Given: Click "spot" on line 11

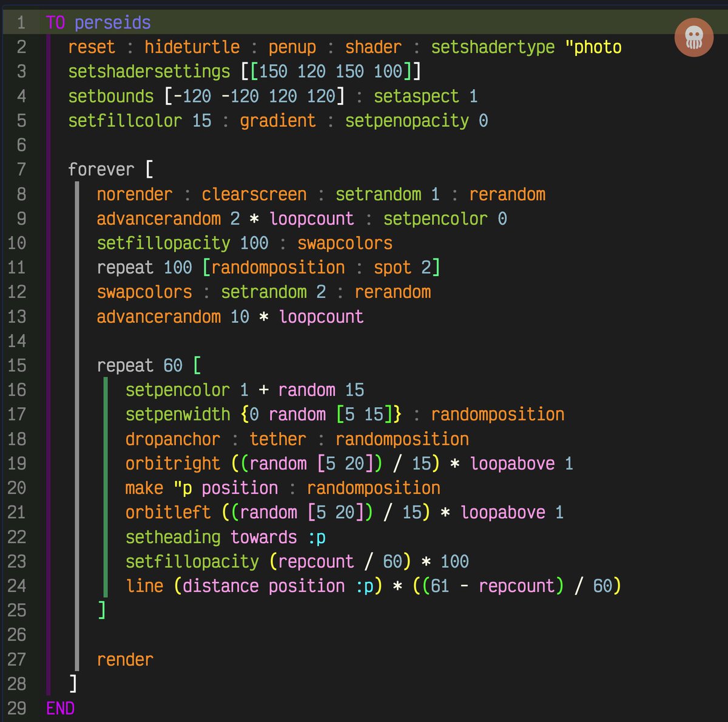Looking at the screenshot, I should click(393, 268).
